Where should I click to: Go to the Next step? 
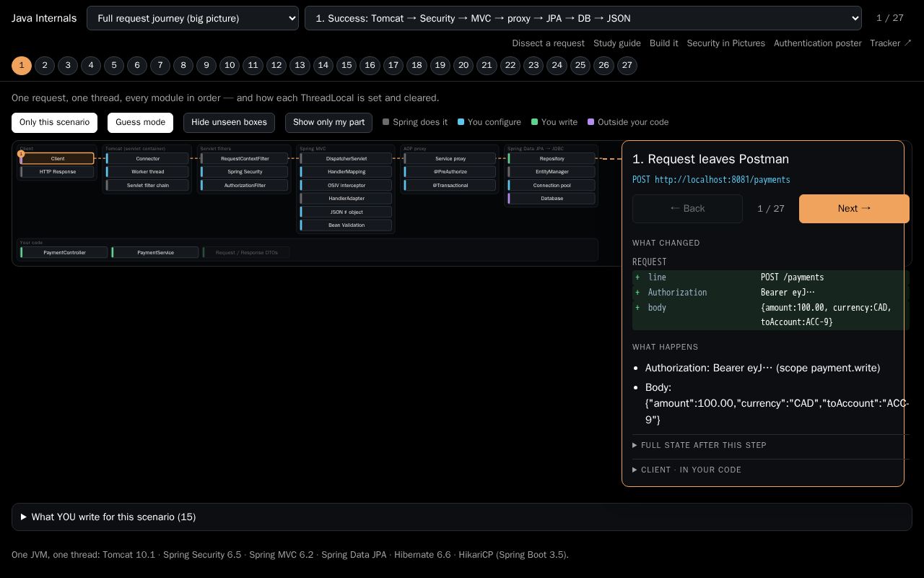click(x=854, y=209)
